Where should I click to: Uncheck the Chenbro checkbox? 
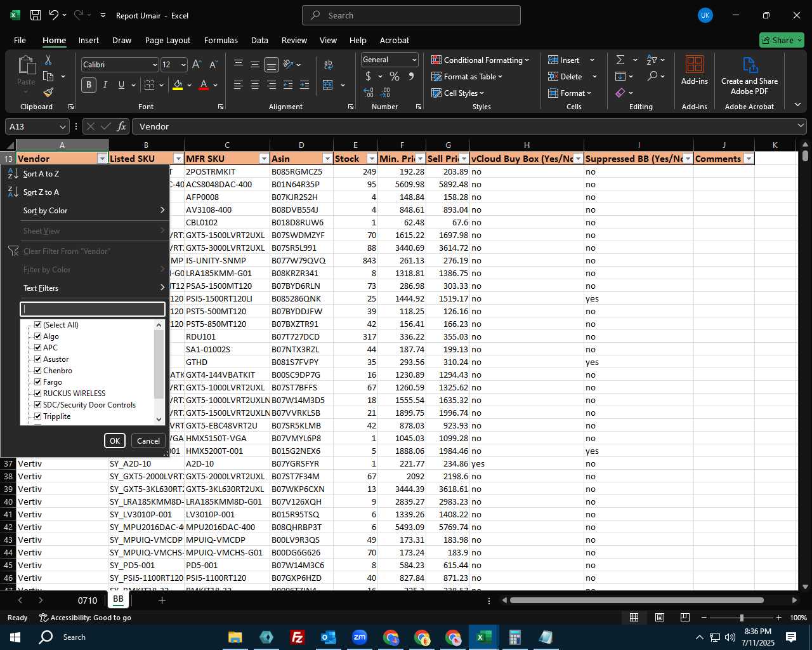(x=37, y=371)
